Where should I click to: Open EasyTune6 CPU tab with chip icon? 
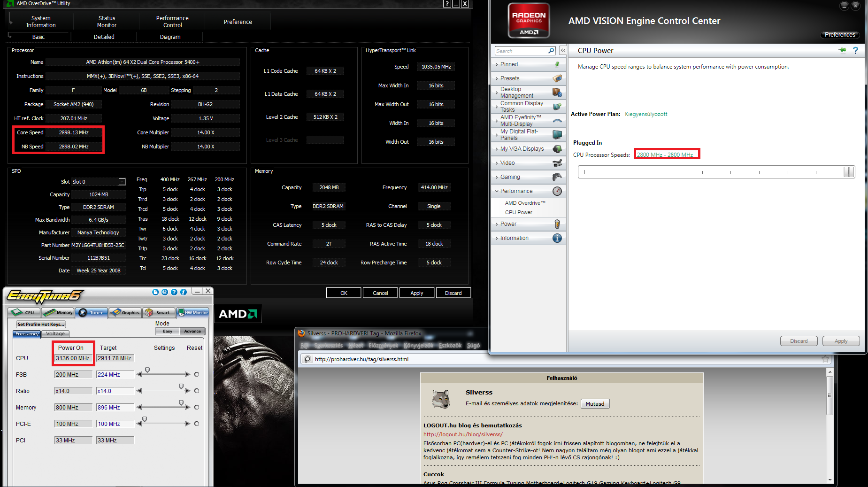(x=24, y=312)
